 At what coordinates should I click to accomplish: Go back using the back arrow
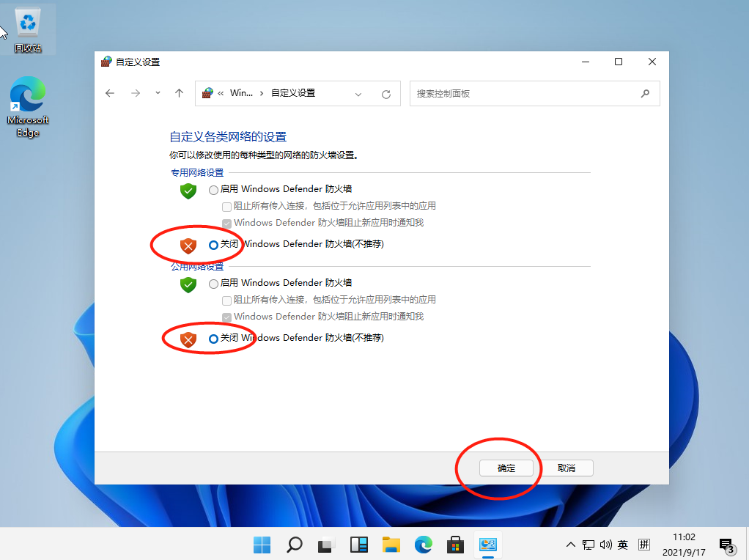pyautogui.click(x=110, y=93)
